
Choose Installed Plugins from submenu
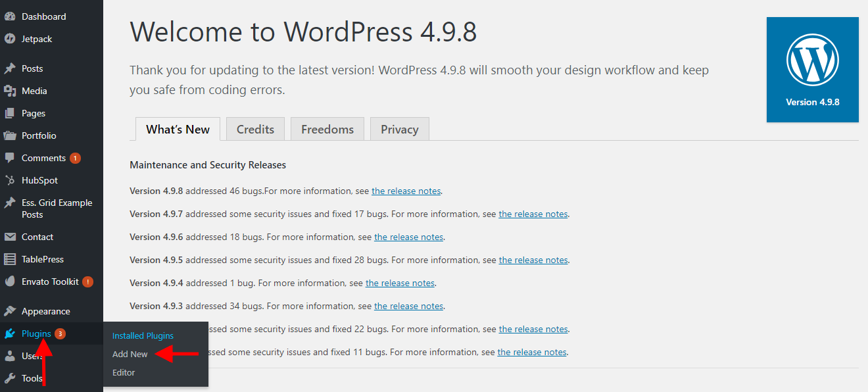(x=143, y=335)
